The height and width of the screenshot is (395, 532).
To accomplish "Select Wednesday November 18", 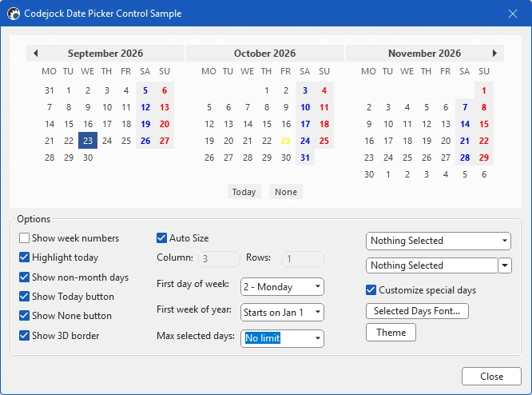I will (407, 141).
